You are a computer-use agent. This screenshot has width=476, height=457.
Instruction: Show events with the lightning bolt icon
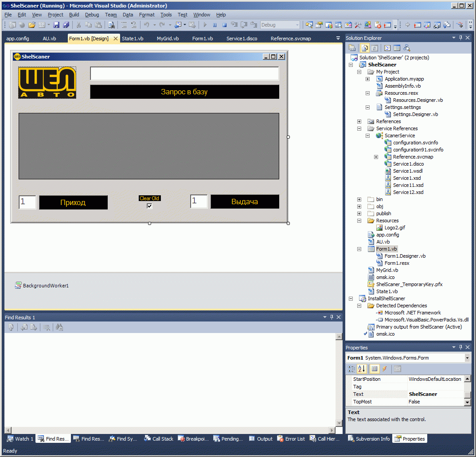click(x=385, y=369)
